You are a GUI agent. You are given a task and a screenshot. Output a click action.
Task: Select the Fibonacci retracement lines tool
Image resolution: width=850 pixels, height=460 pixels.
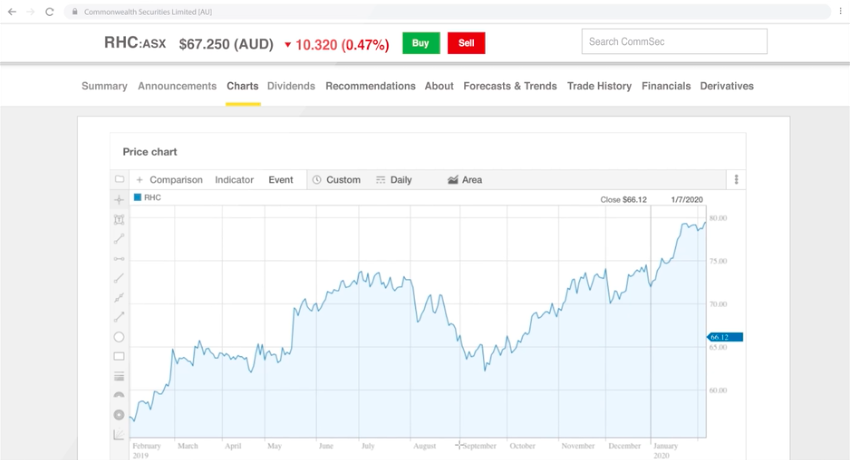pos(119,376)
